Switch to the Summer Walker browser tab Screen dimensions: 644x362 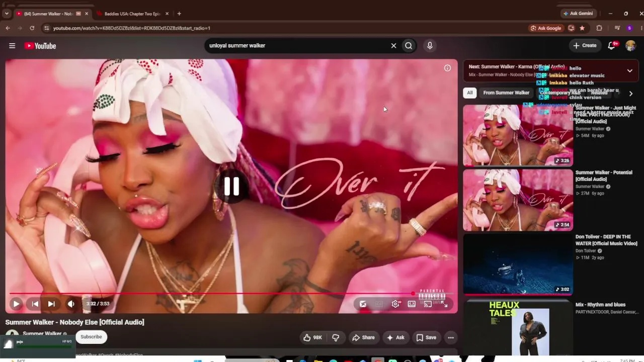point(49,14)
